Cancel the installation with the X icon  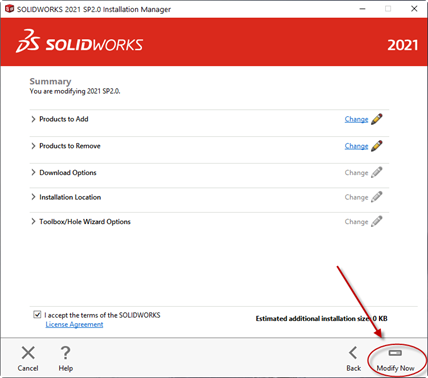(x=28, y=359)
